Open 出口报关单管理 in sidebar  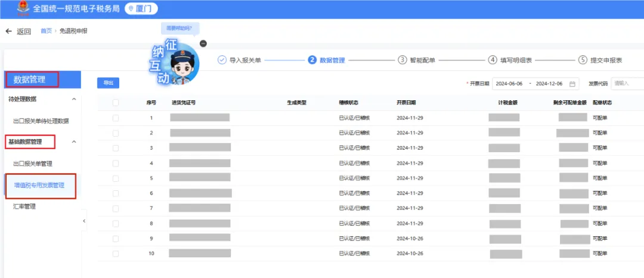[x=33, y=164]
